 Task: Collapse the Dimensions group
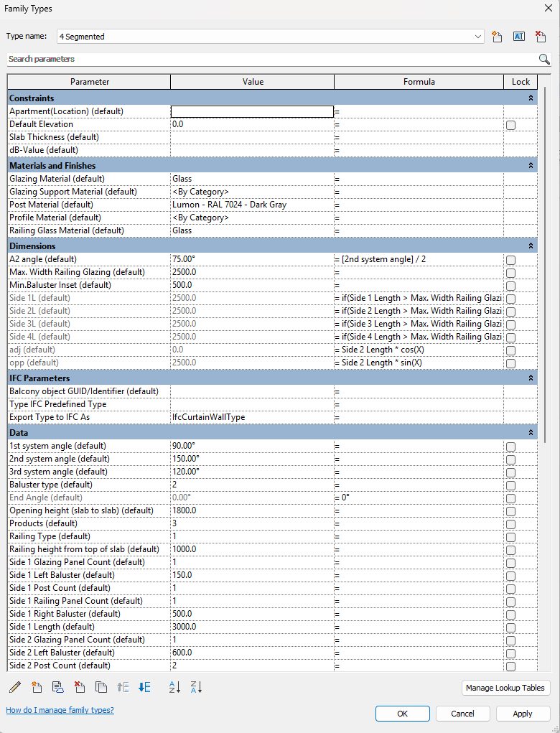[x=531, y=246]
